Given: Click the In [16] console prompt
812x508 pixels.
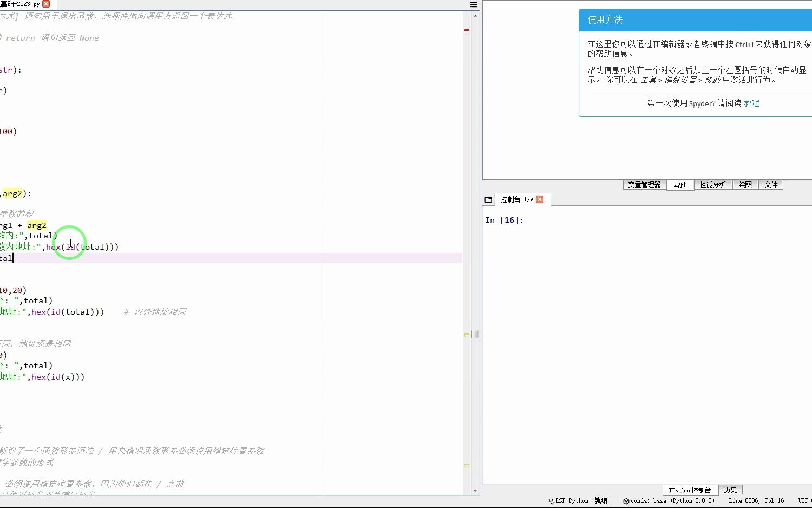Looking at the screenshot, I should point(504,220).
